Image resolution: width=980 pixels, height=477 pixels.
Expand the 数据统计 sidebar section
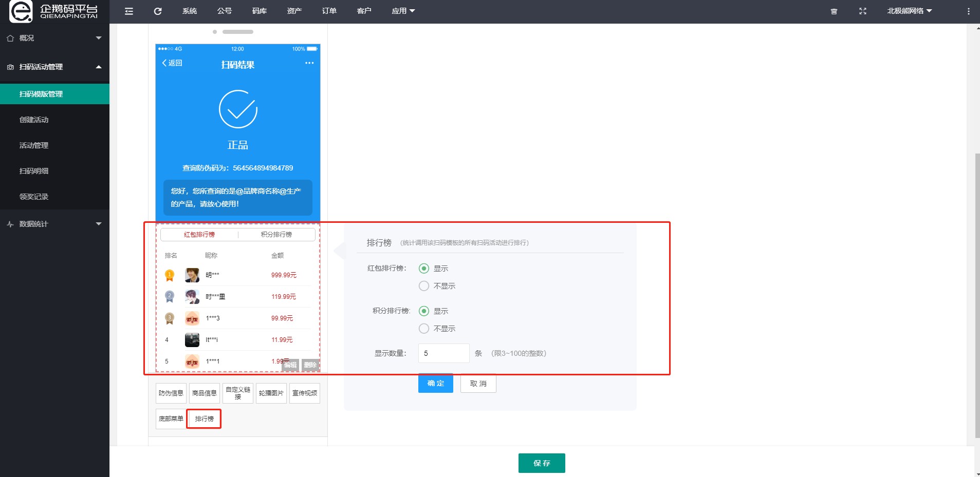coord(99,224)
